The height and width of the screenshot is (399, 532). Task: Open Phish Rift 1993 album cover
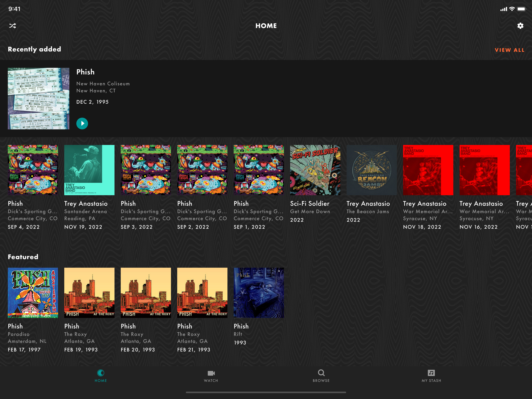[259, 293]
